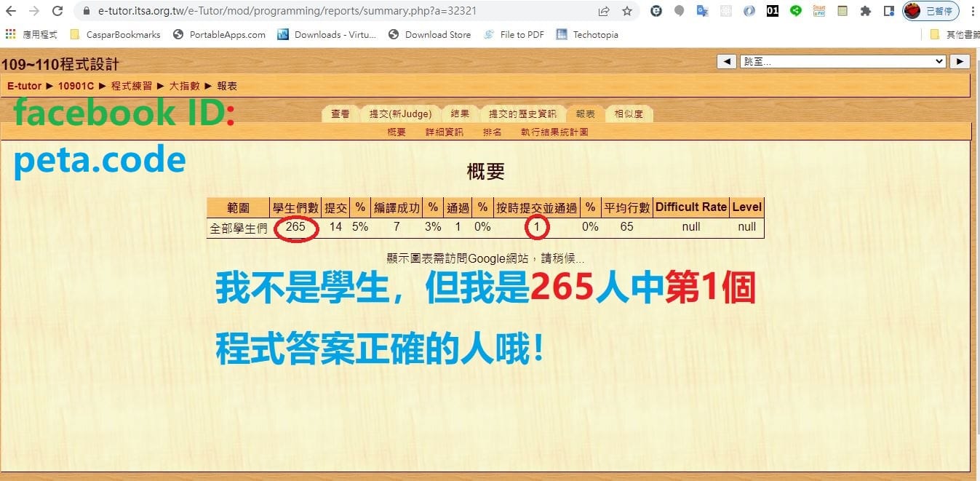Switch to the '提交(新Judge)' tab
Viewport: 980px width, 481px height.
click(x=401, y=114)
